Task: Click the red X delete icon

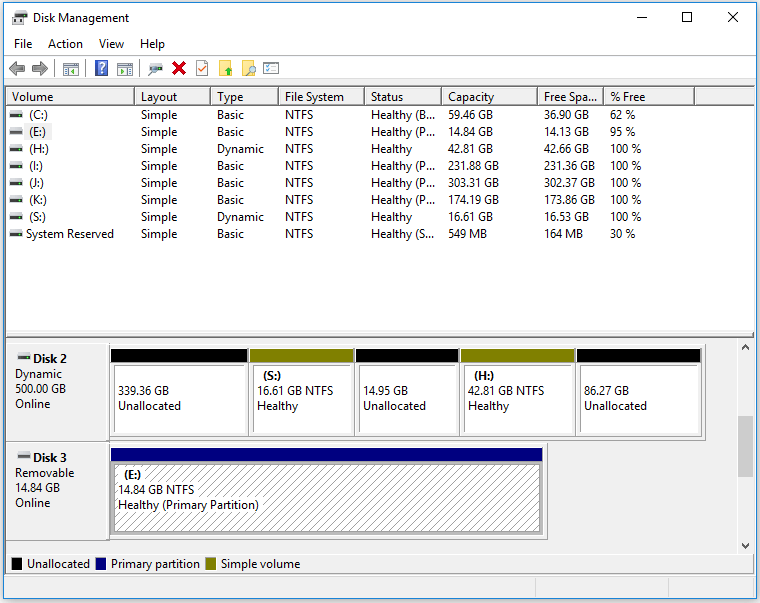Action: [179, 69]
